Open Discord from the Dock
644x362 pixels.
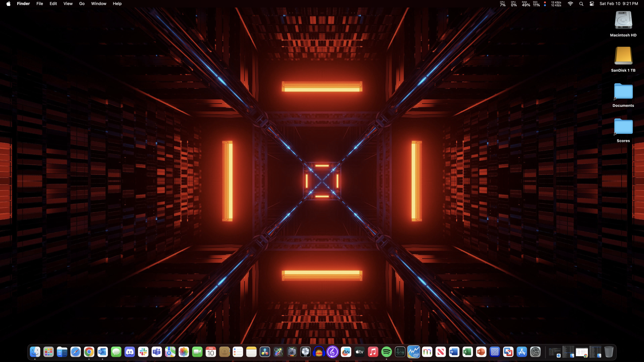tap(130, 352)
